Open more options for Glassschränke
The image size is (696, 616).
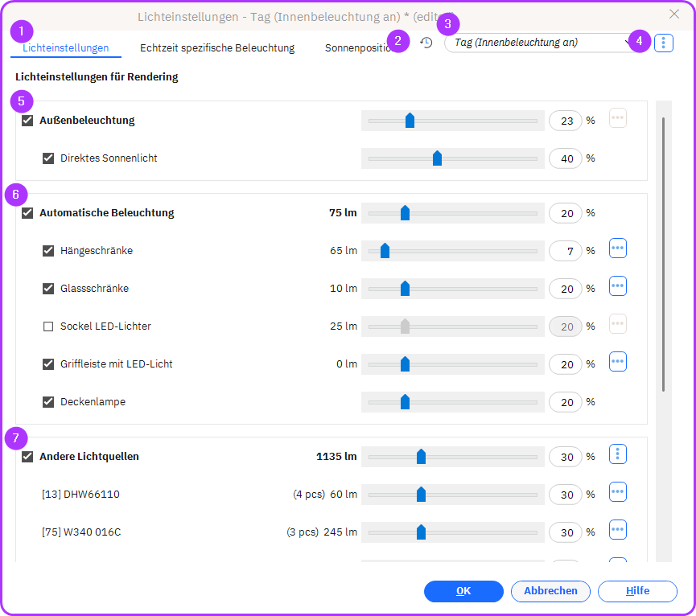(618, 287)
